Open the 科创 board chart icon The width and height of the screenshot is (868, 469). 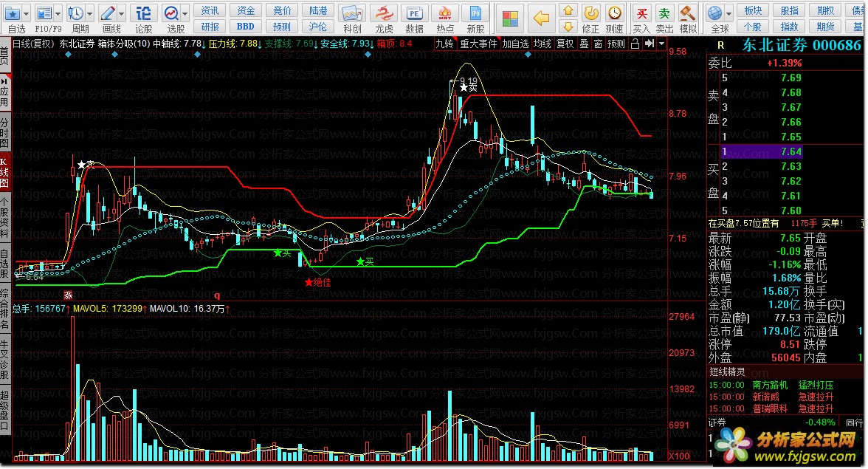(x=352, y=13)
